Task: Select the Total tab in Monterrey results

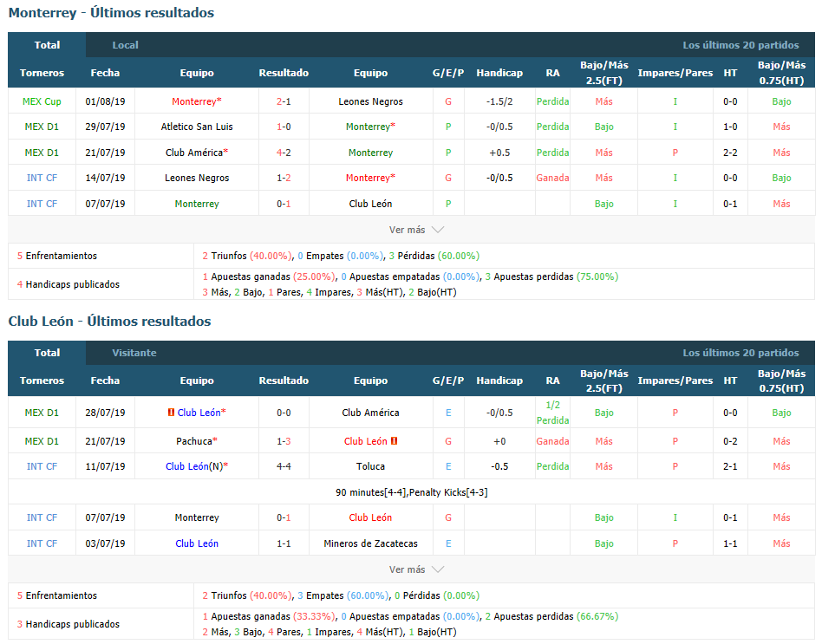Action: click(x=47, y=45)
